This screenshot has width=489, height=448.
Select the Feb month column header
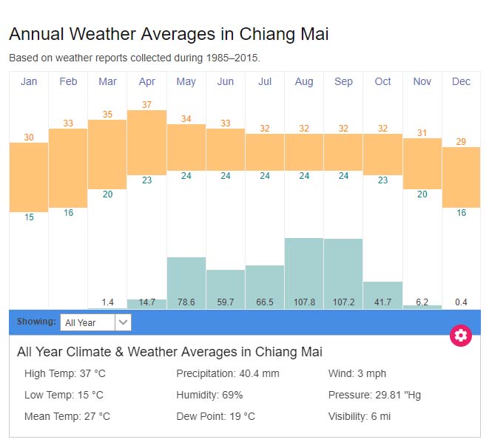click(x=68, y=81)
